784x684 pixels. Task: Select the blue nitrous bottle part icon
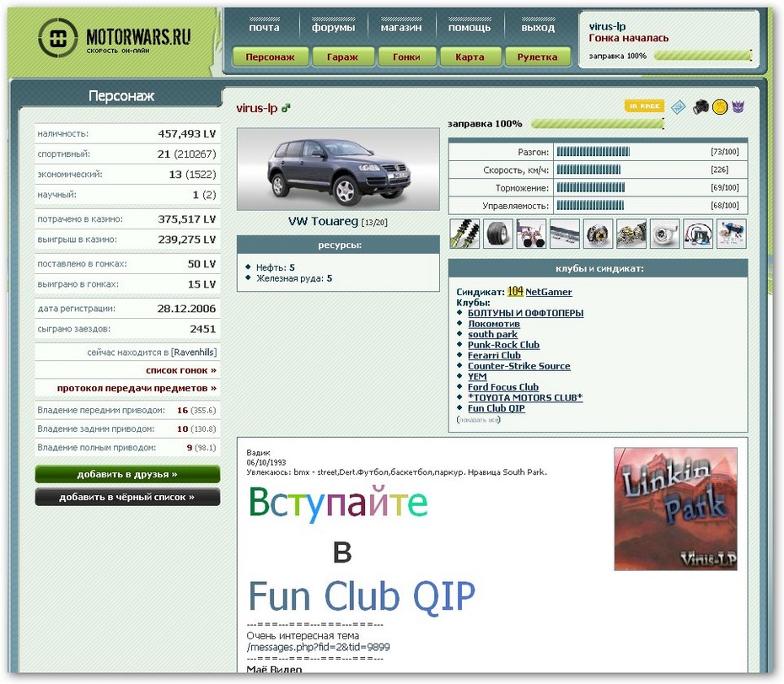point(732,233)
